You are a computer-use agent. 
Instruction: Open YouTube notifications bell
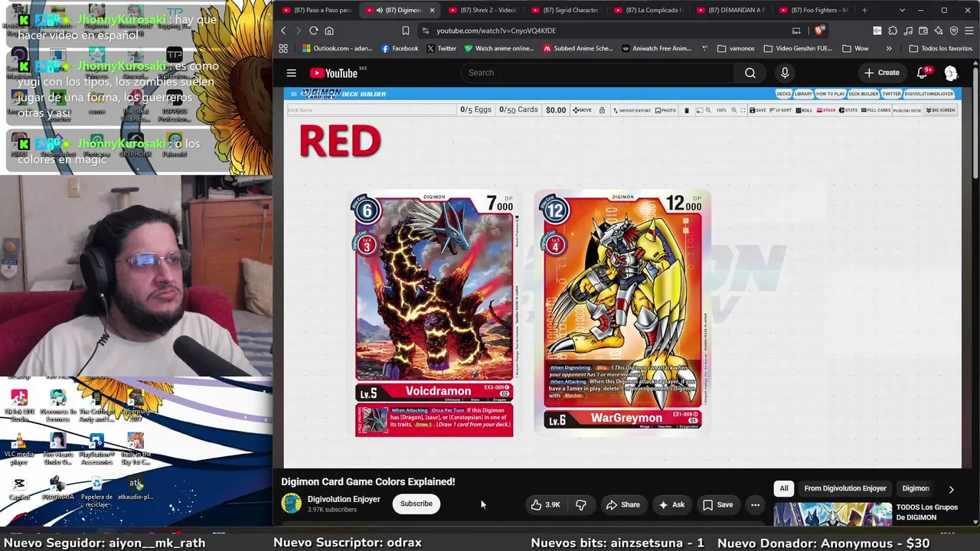923,73
